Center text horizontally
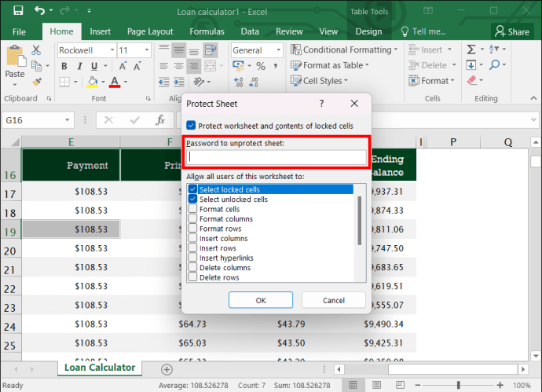Image resolution: width=542 pixels, height=392 pixels. (x=179, y=66)
